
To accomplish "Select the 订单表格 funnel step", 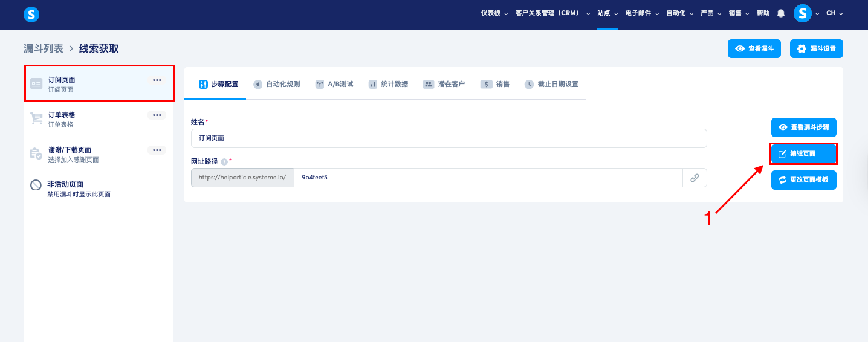I will click(99, 119).
